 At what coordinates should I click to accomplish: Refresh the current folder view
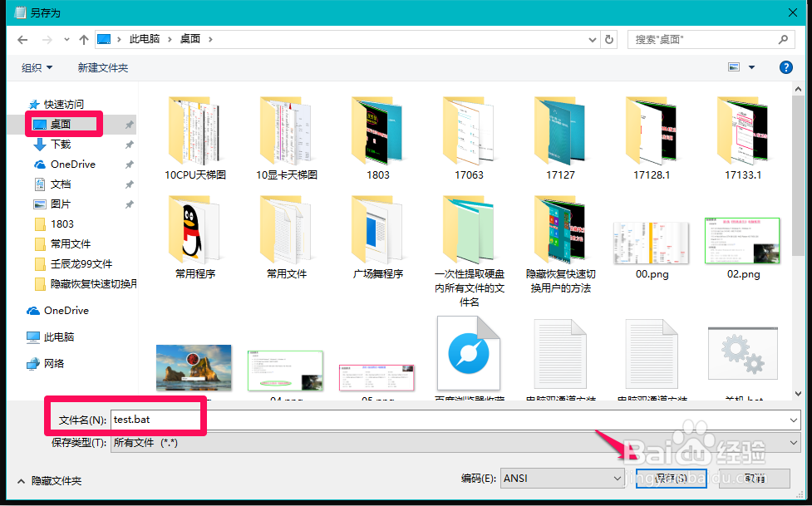609,39
